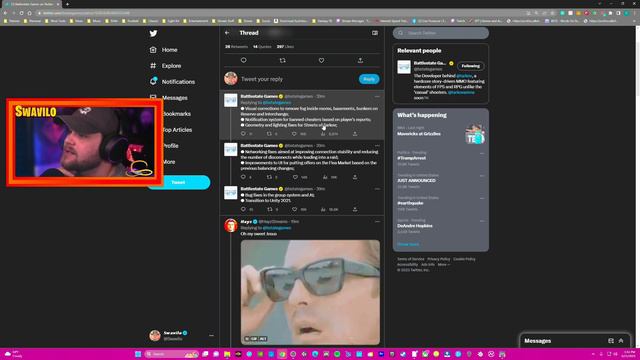The width and height of the screenshot is (640, 360).
Task: Open the #TrumpArrest trend
Action: [x=411, y=158]
